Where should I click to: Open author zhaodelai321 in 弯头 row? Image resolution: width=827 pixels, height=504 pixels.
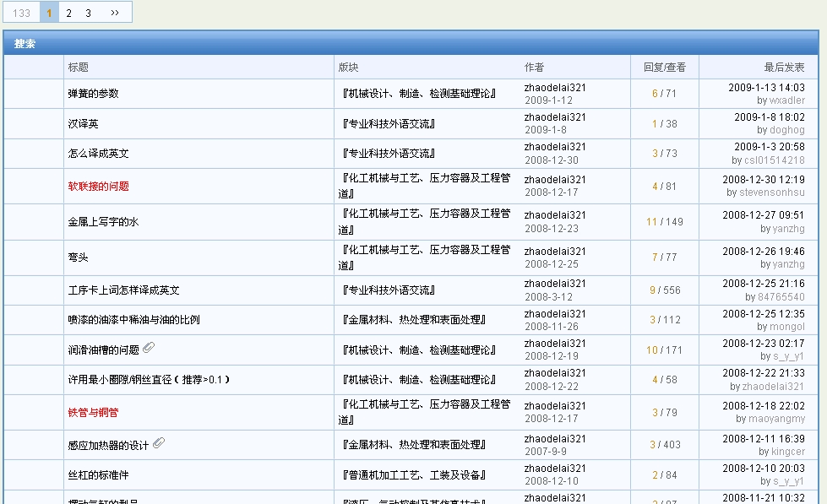[555, 251]
